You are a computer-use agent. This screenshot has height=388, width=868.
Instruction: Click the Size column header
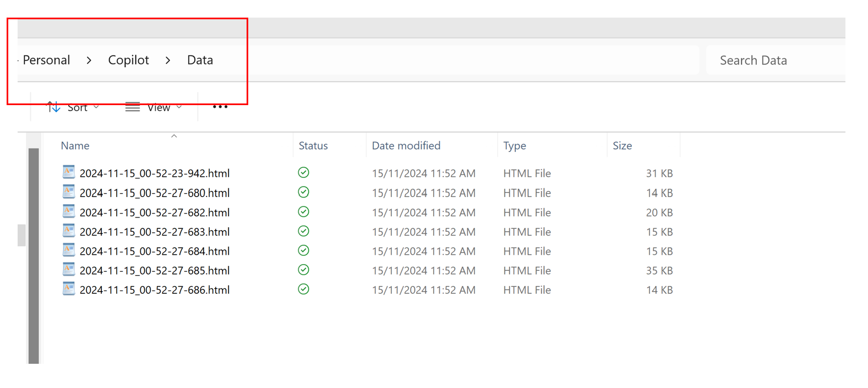tap(622, 146)
